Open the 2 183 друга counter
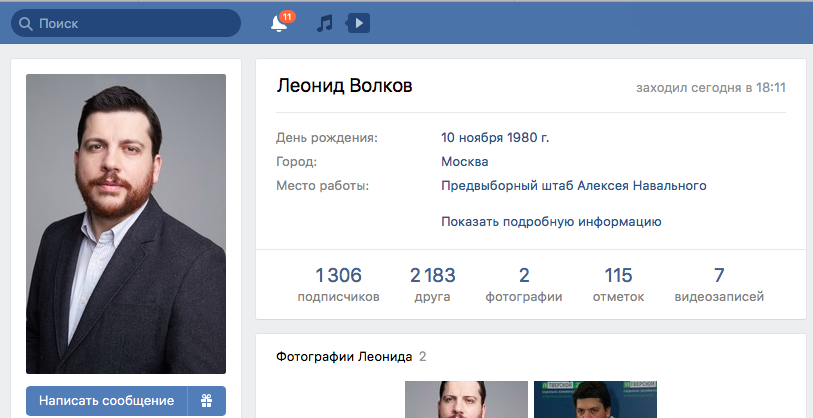The height and width of the screenshot is (418, 813). pos(432,284)
